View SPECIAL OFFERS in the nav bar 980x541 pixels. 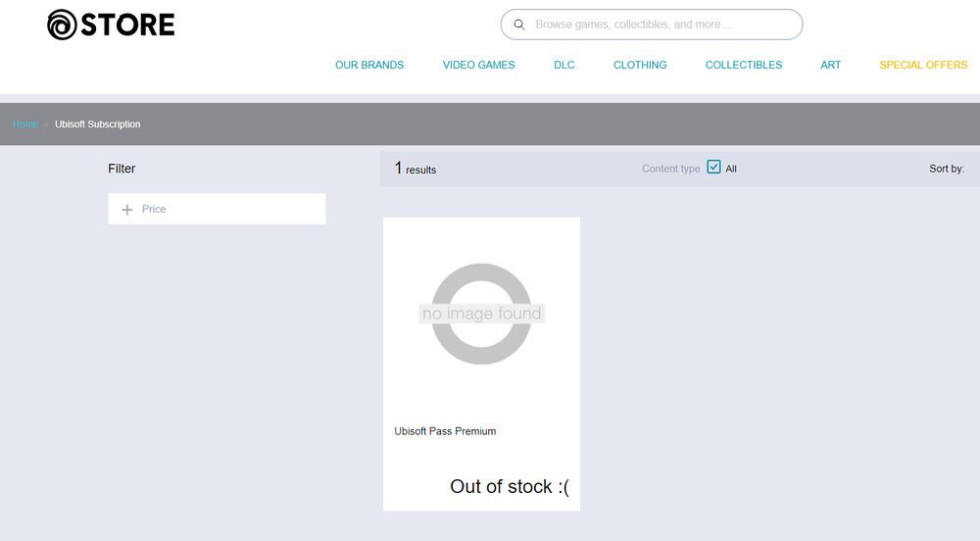[923, 65]
